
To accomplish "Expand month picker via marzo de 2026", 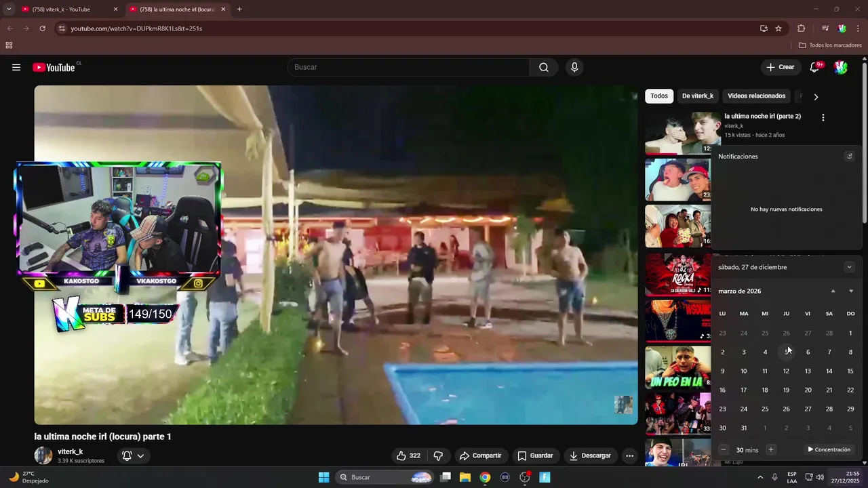I will [x=739, y=291].
